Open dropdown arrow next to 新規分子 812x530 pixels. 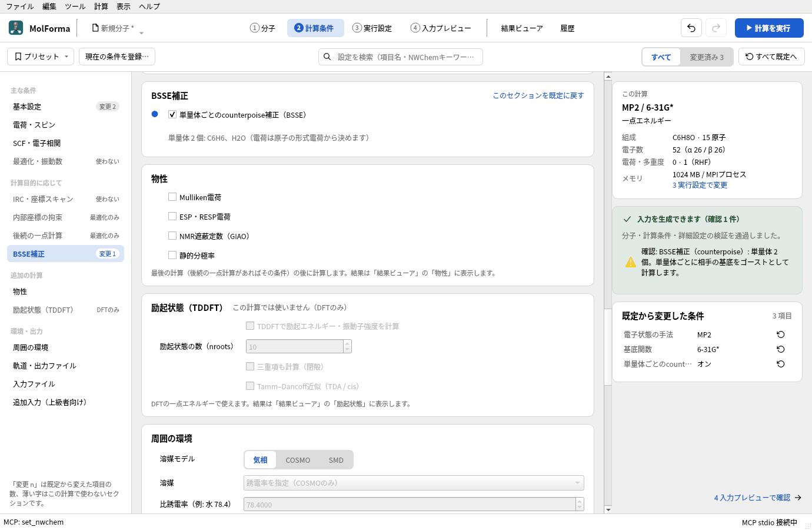[141, 33]
